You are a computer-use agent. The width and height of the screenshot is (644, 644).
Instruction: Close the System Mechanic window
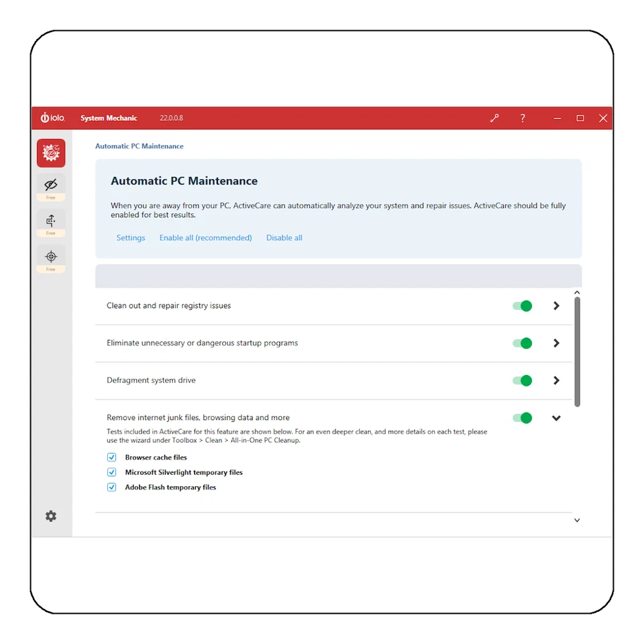coord(603,118)
